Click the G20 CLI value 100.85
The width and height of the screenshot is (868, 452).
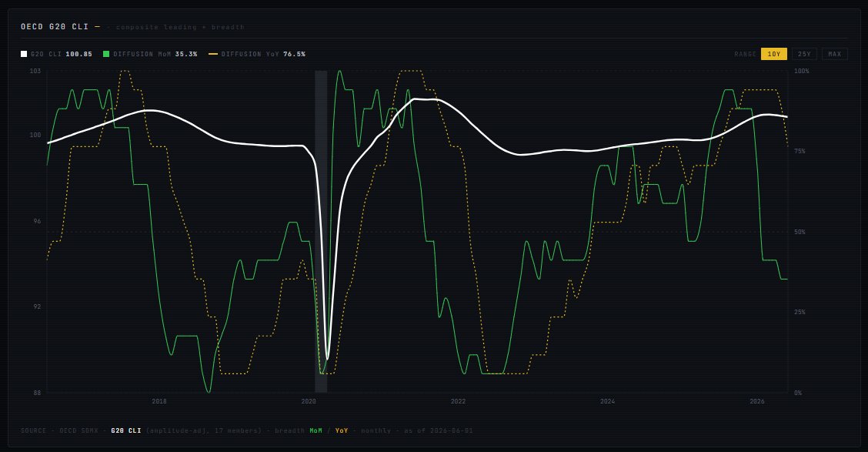click(78, 54)
